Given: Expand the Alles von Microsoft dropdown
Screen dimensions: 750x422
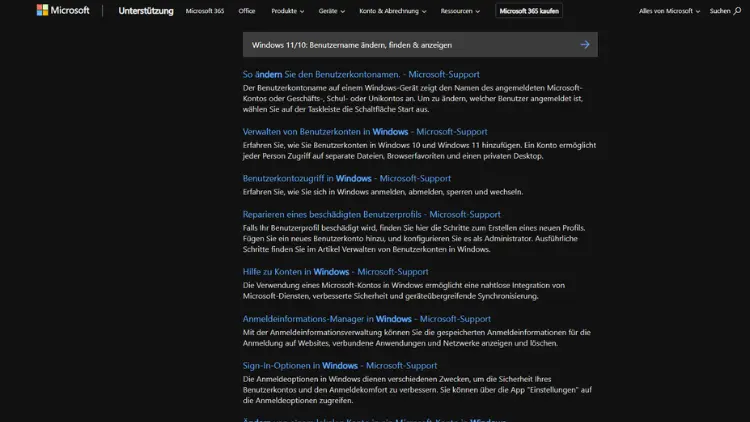Looking at the screenshot, I should [669, 11].
